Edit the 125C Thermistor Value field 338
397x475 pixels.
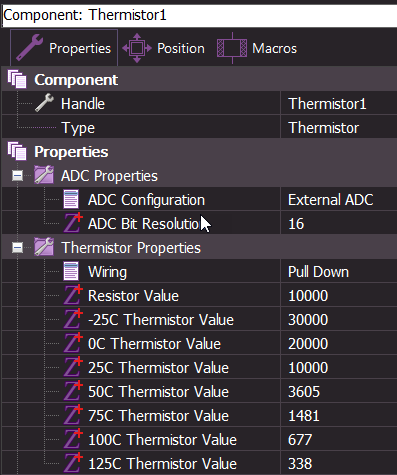[339, 464]
